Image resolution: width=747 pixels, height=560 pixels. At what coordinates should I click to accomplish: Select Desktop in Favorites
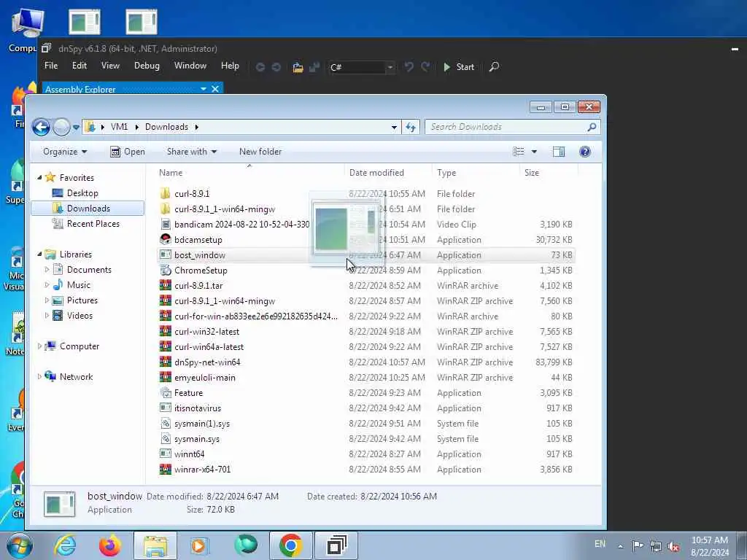tap(82, 193)
